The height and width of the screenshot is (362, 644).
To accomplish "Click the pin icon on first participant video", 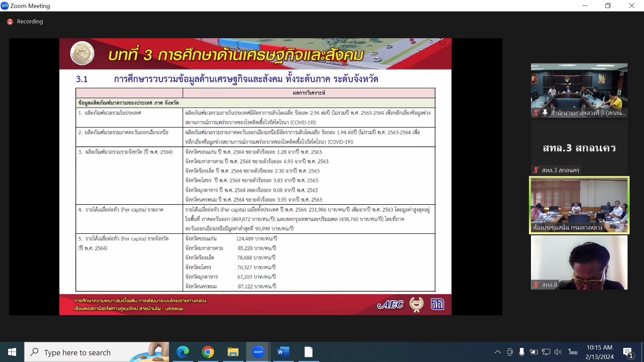I will (x=545, y=113).
